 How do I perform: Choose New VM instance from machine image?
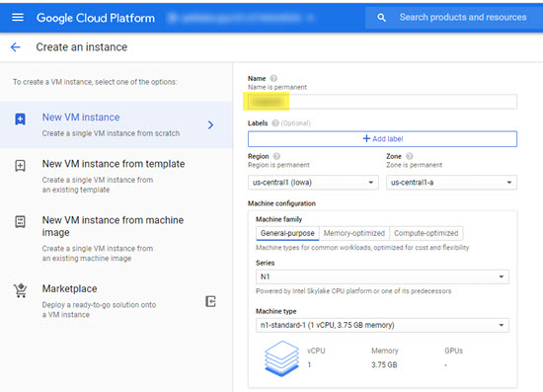tap(116, 239)
